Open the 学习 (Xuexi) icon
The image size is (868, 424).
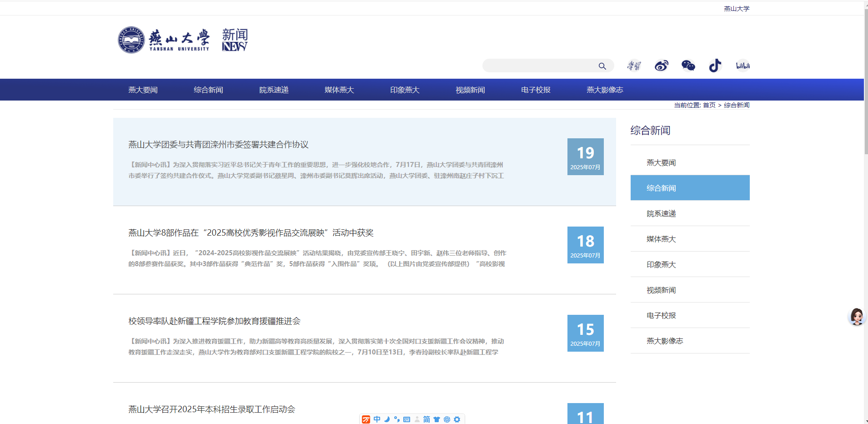634,66
